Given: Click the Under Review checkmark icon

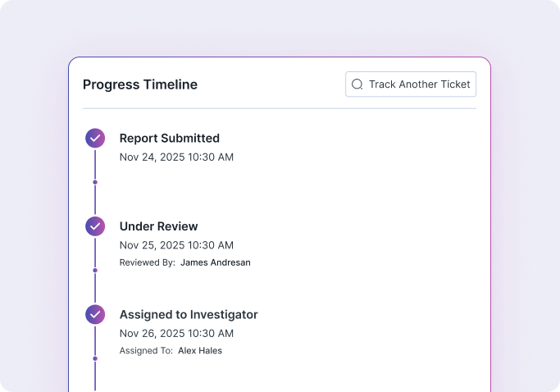Looking at the screenshot, I should pyautogui.click(x=95, y=226).
